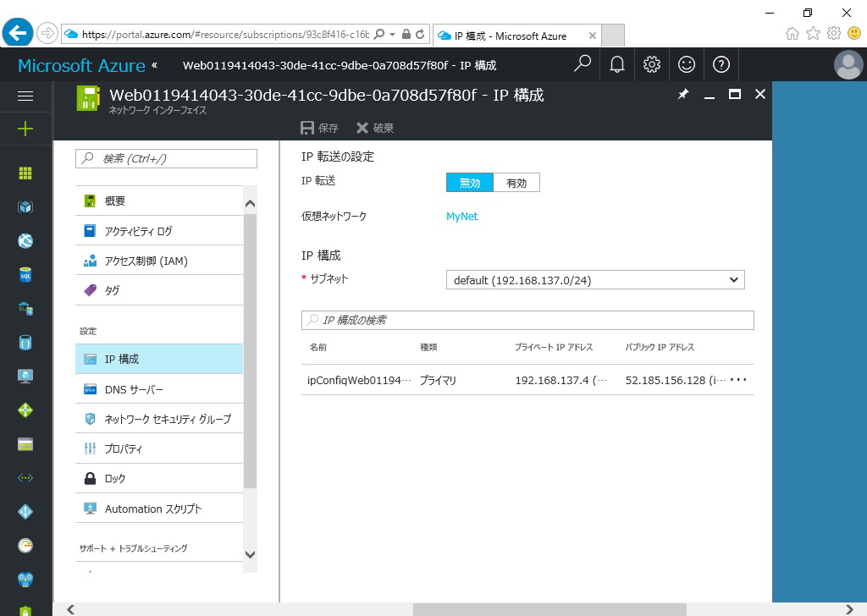This screenshot has width=867, height=616.
Task: Collapse the breadcrumb with the « chevron
Action: tap(154, 64)
